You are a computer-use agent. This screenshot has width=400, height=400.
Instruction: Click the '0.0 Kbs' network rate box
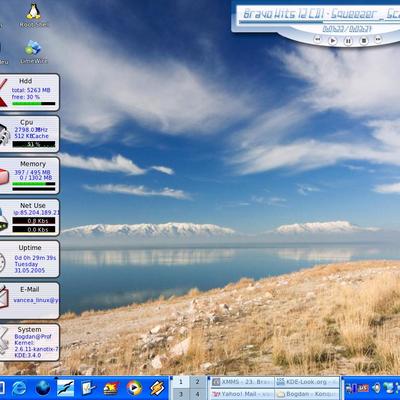[34, 229]
